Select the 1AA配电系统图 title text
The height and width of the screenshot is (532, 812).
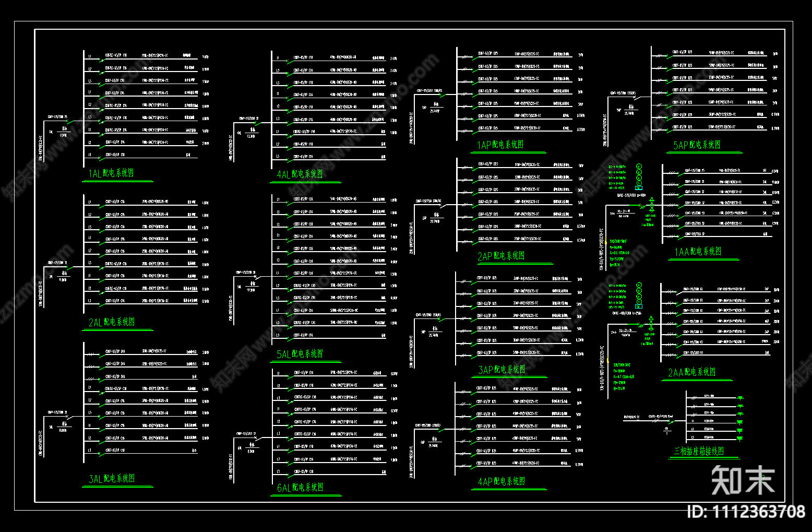click(698, 252)
